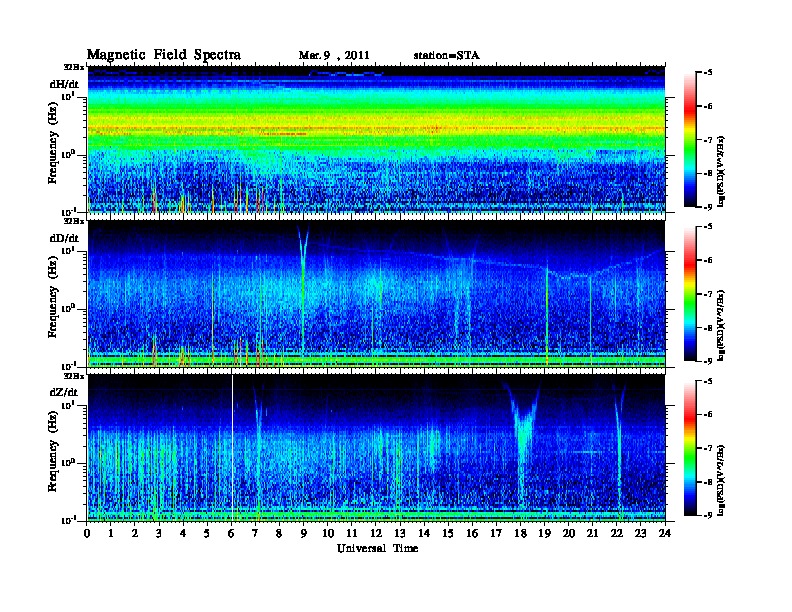792x612 pixels.
Task: Click hour tick label 12 on time axis
Action: [x=376, y=533]
